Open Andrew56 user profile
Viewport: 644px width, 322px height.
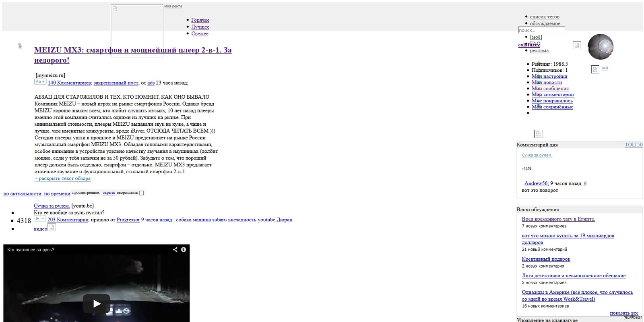point(536,183)
